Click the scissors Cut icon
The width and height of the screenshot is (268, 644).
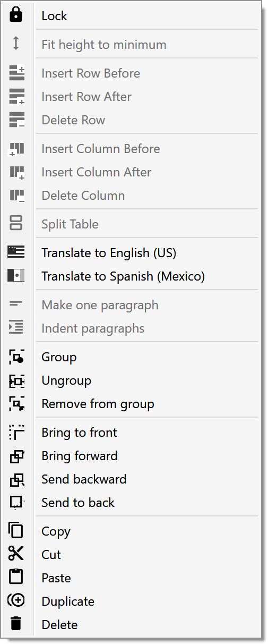click(16, 554)
